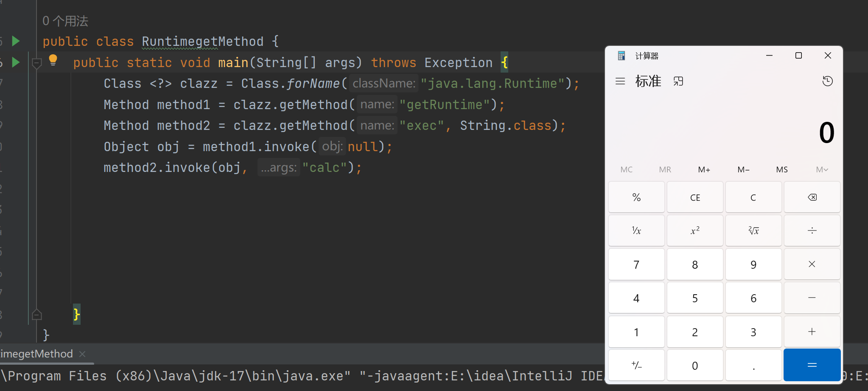
Task: Click the "calc" string in the code
Action: point(325,168)
